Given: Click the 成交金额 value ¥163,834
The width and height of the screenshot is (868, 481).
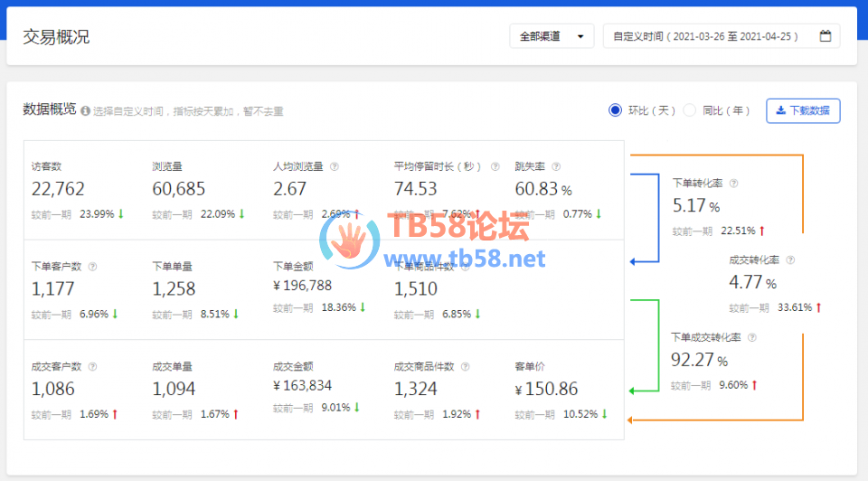Looking at the screenshot, I should [302, 385].
